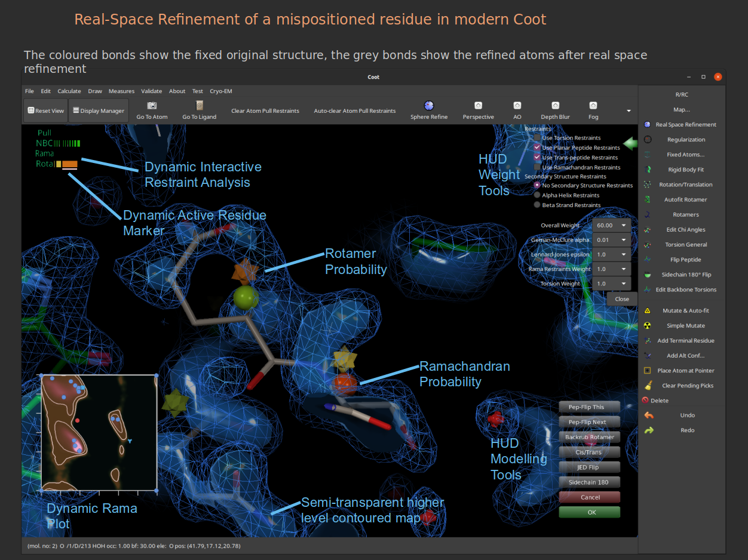Select Alpha Helix Restraints radio button

point(537,195)
